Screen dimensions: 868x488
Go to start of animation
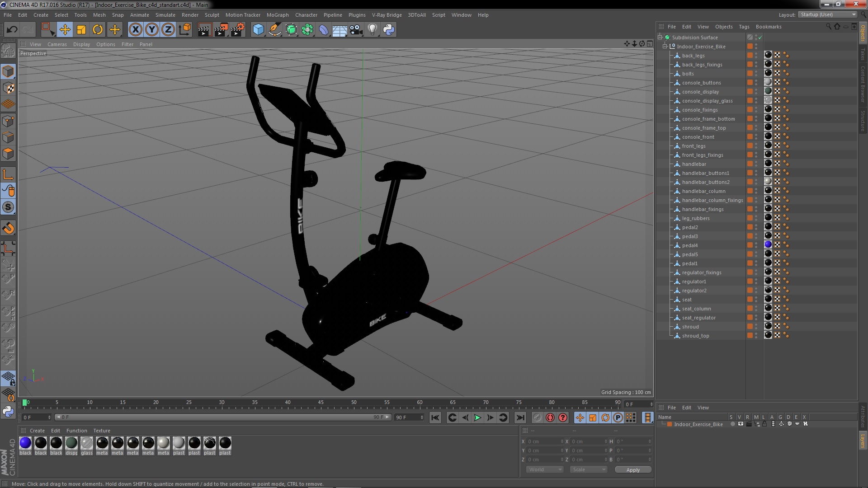(x=435, y=418)
